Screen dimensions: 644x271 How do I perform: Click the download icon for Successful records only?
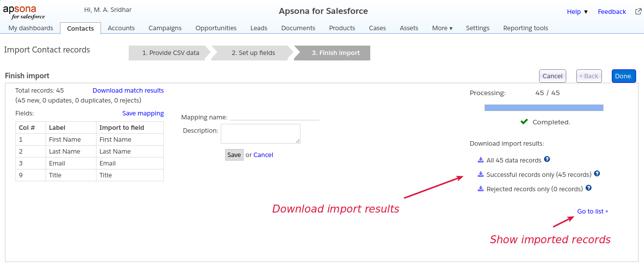click(480, 174)
